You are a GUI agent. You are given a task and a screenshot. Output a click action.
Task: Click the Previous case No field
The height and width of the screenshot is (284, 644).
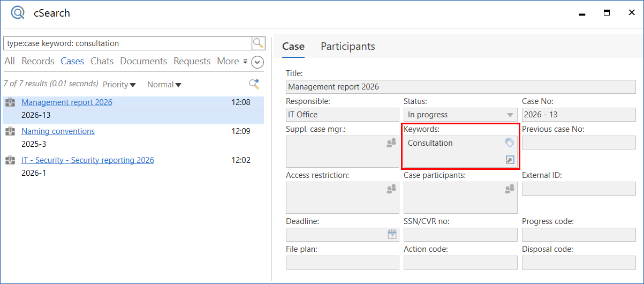click(579, 143)
